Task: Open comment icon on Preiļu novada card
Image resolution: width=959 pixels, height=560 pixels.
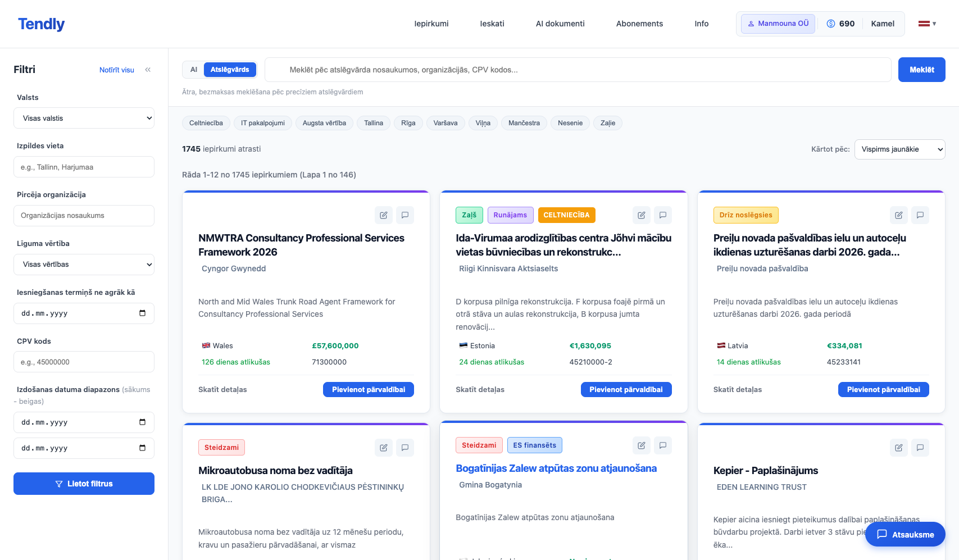Action: (x=920, y=215)
